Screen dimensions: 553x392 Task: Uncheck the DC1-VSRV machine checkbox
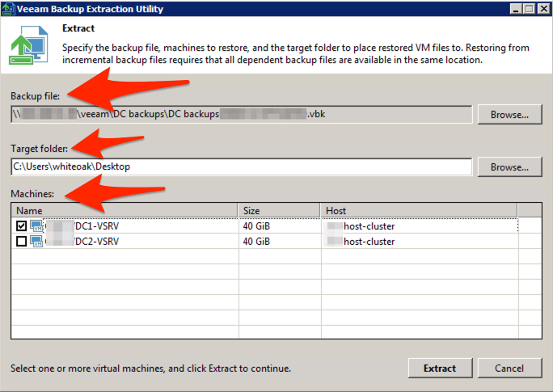point(21,226)
